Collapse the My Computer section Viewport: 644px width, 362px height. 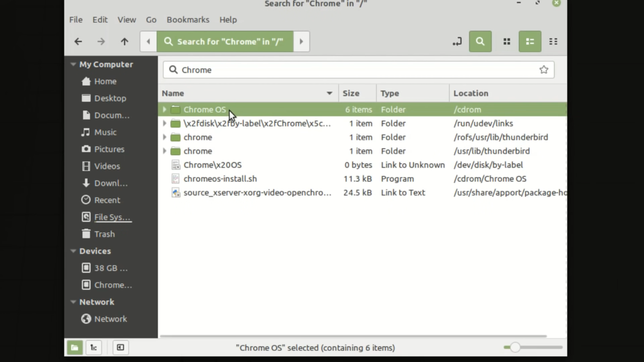[x=73, y=64]
